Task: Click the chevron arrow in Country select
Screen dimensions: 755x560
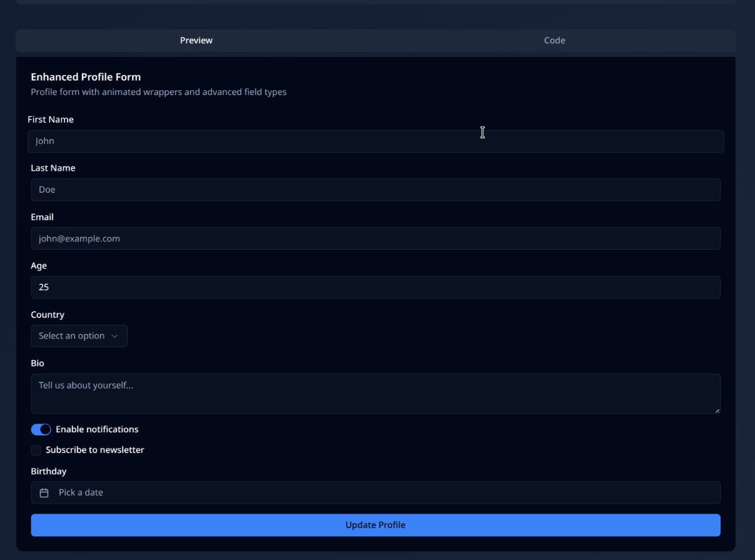Action: (114, 336)
